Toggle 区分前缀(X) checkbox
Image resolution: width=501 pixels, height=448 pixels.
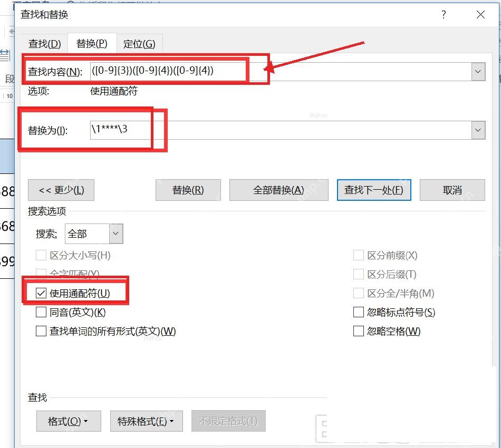click(x=359, y=256)
